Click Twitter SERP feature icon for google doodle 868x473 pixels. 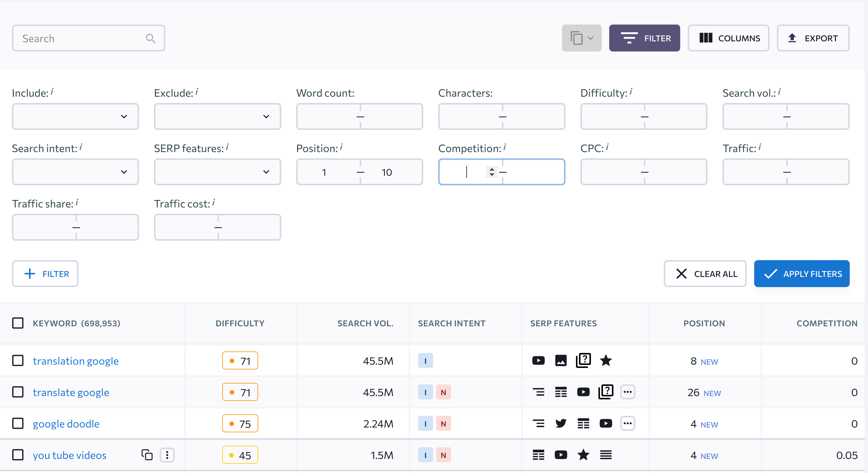[561, 424]
